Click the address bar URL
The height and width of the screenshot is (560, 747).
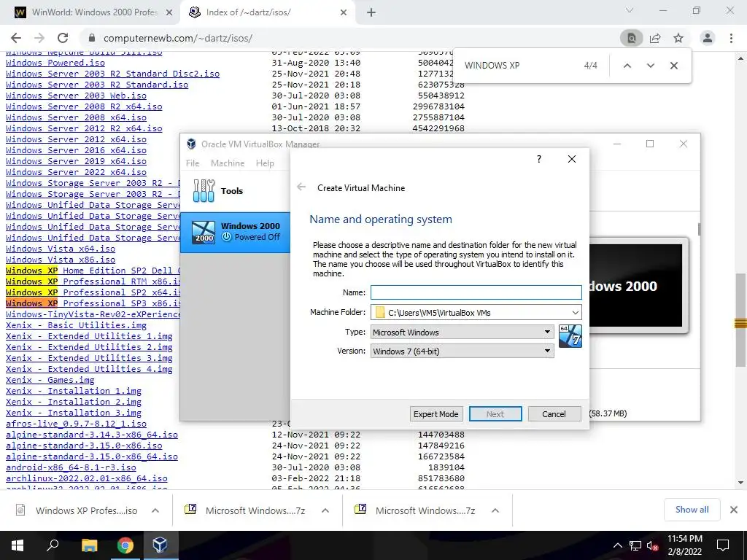point(178,38)
